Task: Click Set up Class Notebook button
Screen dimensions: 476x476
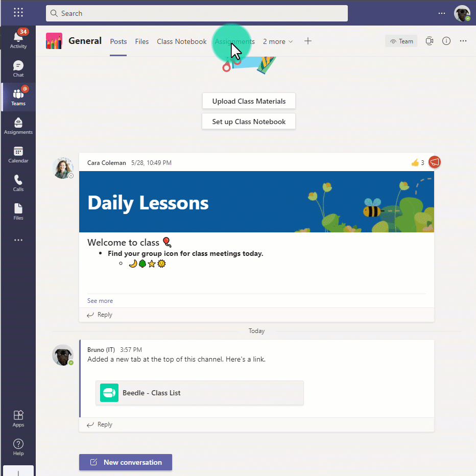Action: pos(249,122)
